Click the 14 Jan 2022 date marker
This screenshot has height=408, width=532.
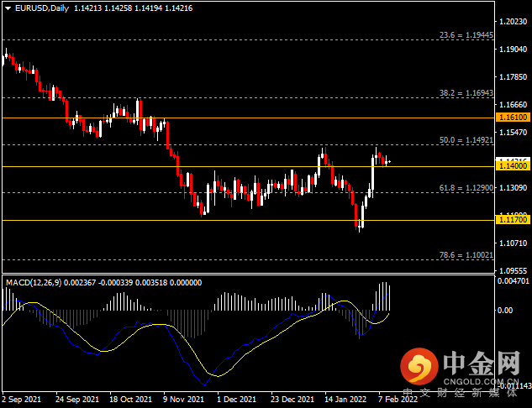tap(345, 400)
